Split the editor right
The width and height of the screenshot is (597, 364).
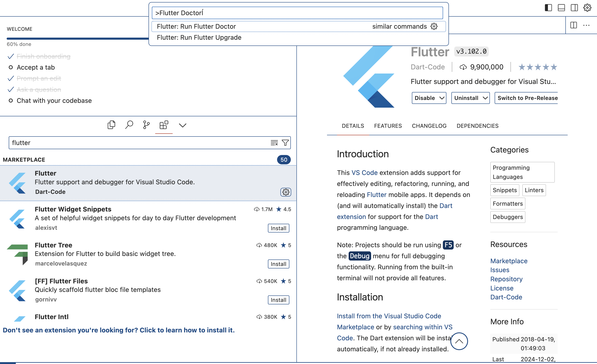click(573, 25)
